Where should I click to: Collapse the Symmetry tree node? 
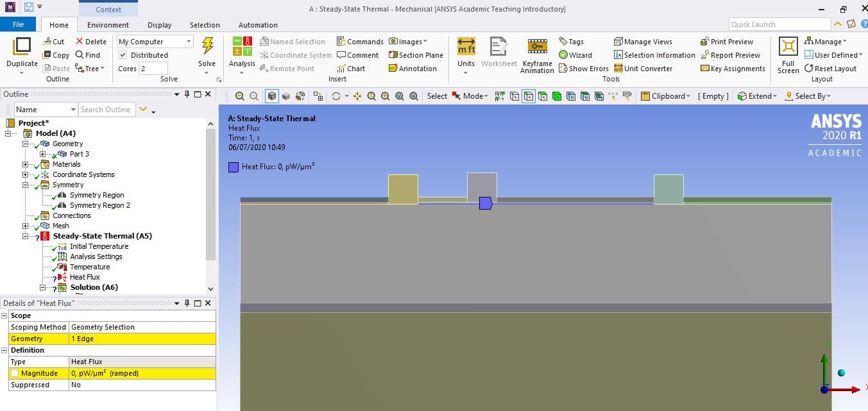(26, 185)
